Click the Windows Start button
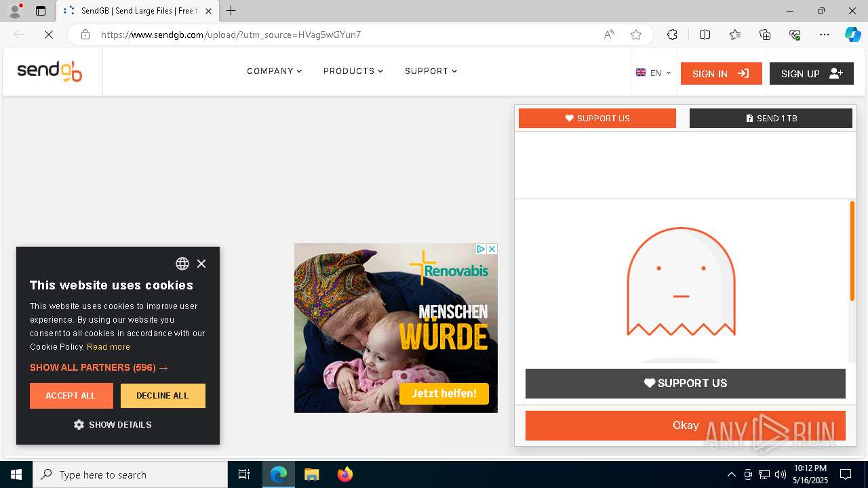This screenshot has width=868, height=488. coord(16,474)
